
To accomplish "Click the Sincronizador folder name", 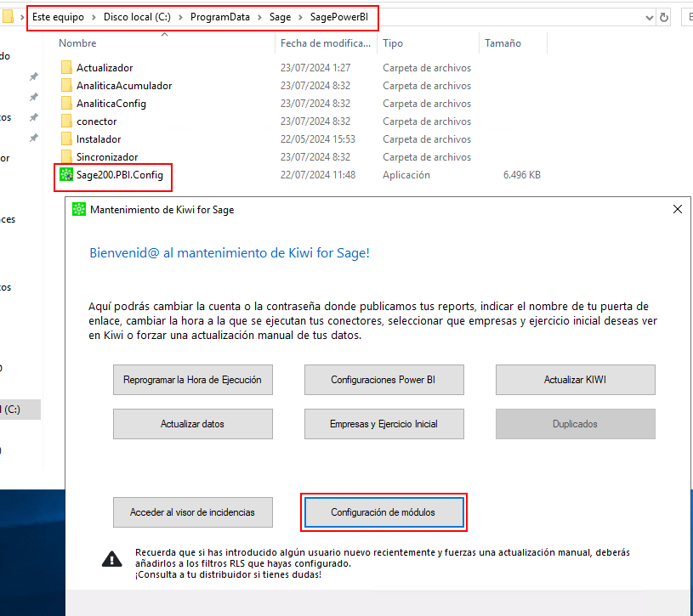I will click(x=107, y=156).
